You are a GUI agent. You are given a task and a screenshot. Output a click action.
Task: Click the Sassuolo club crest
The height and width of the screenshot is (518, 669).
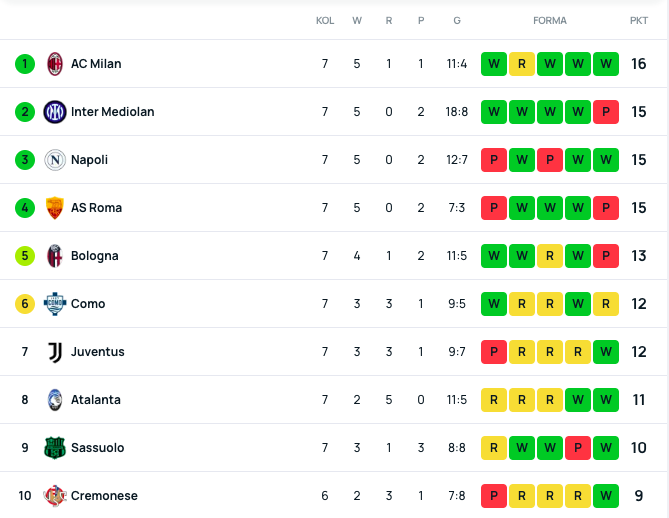click(55, 448)
